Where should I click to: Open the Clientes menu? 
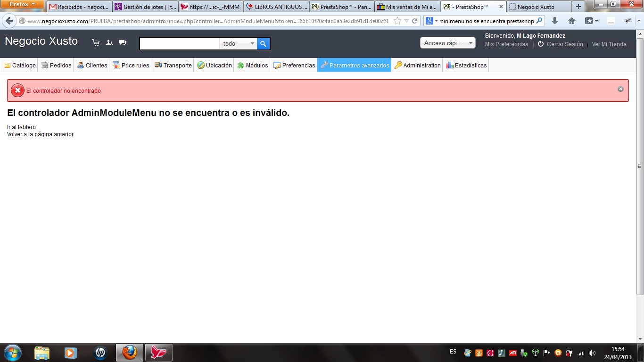tap(92, 66)
